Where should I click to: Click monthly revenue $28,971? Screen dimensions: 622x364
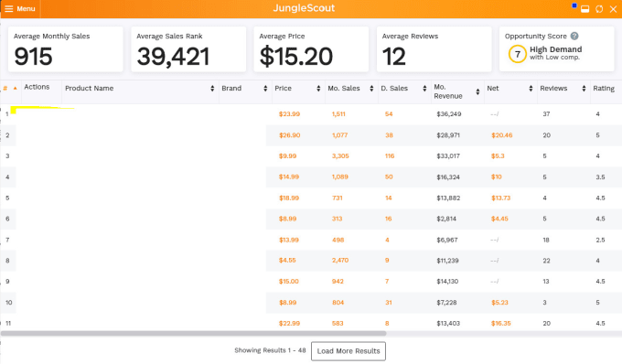(x=448, y=135)
